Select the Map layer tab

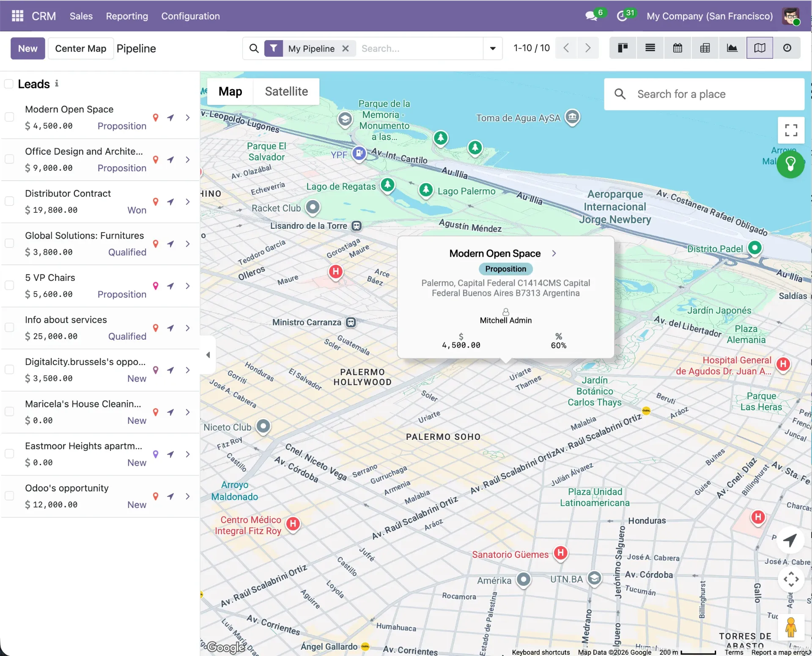[x=230, y=91]
